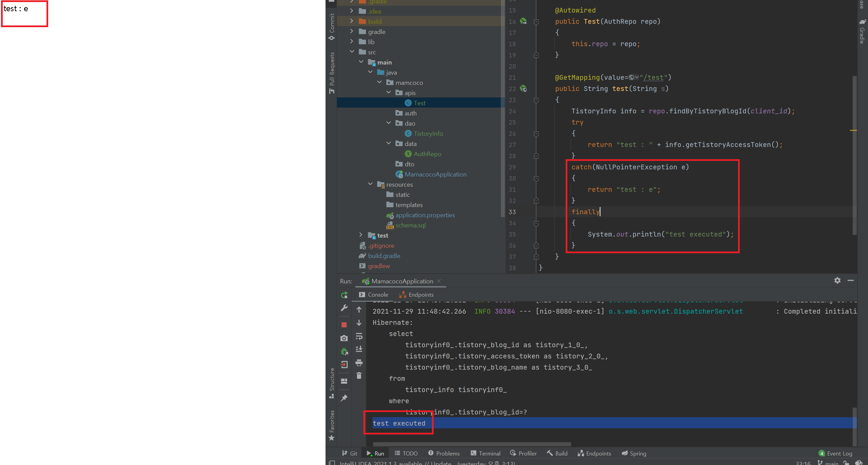Click the camera thread dump icon
868x465 pixels.
click(x=344, y=338)
